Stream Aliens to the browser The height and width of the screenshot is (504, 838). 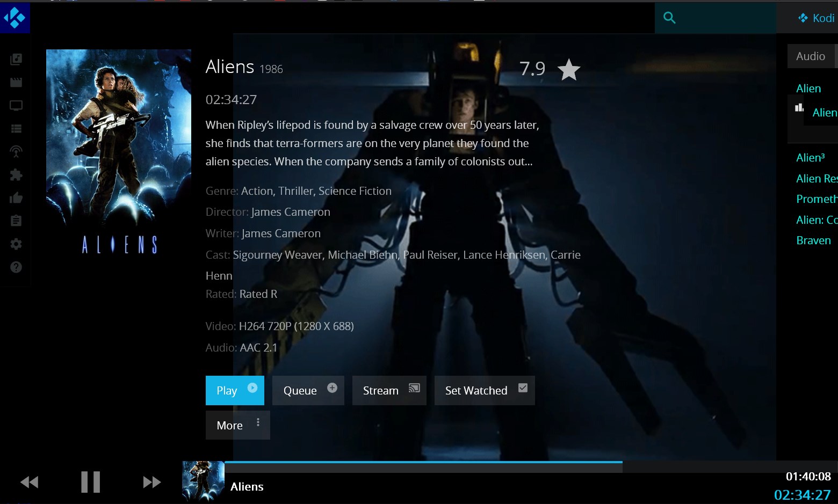pos(389,390)
